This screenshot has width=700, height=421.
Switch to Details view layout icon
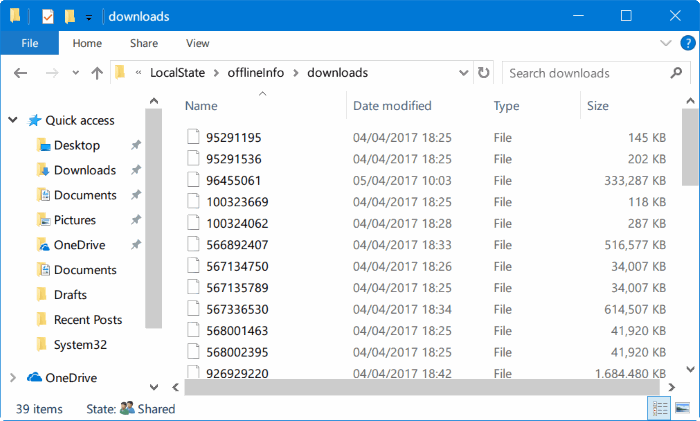coord(660,408)
